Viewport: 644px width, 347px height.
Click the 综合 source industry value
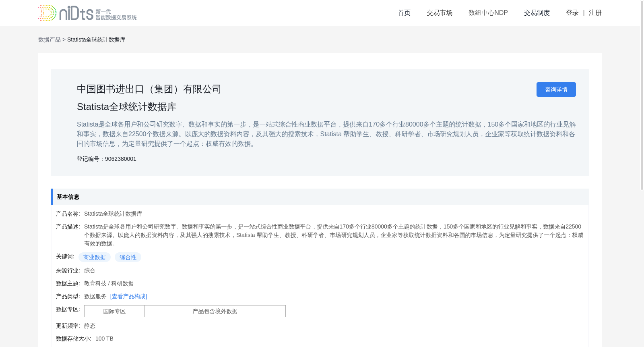(x=90, y=270)
